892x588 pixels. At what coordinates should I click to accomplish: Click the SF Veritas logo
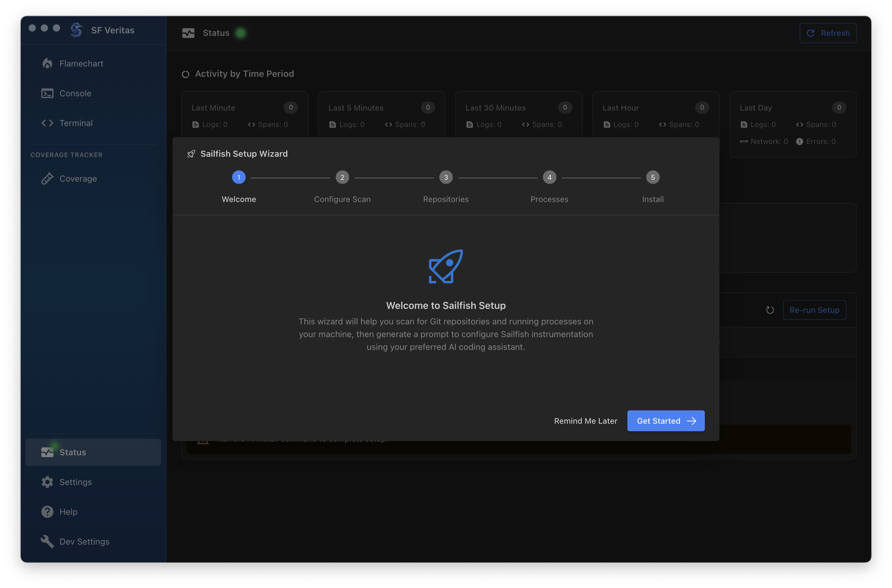point(77,30)
